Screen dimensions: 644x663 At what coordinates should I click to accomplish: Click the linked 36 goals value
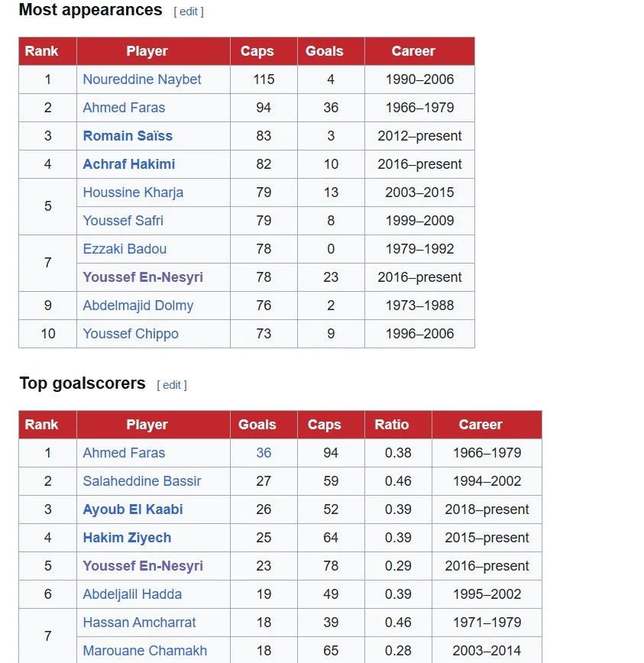click(264, 453)
